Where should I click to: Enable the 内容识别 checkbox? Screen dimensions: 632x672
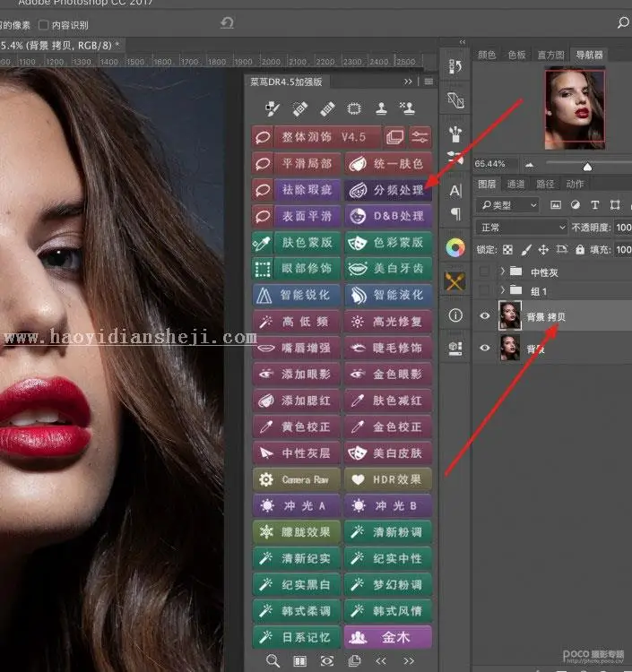tap(43, 25)
